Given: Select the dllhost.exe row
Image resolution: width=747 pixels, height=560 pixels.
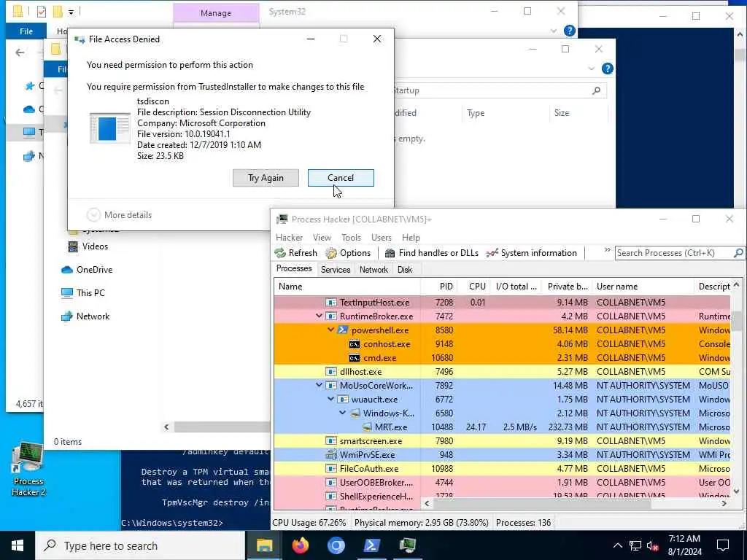Looking at the screenshot, I should 502,371.
